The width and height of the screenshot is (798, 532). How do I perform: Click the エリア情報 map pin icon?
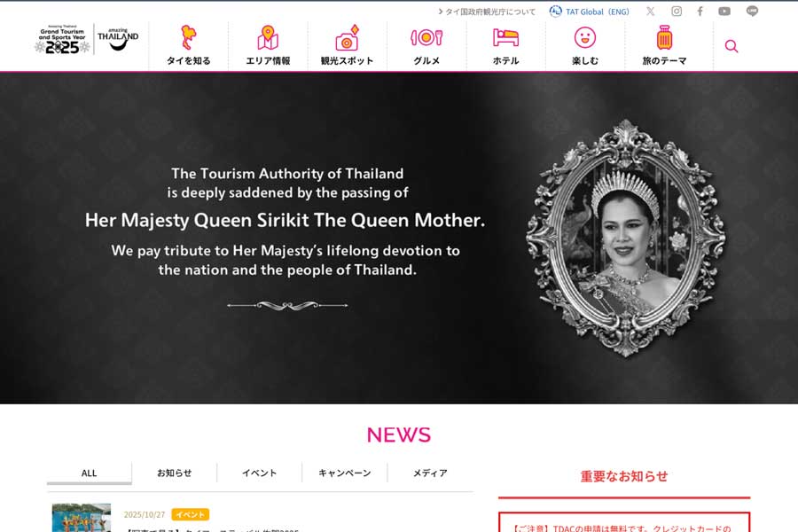point(268,37)
